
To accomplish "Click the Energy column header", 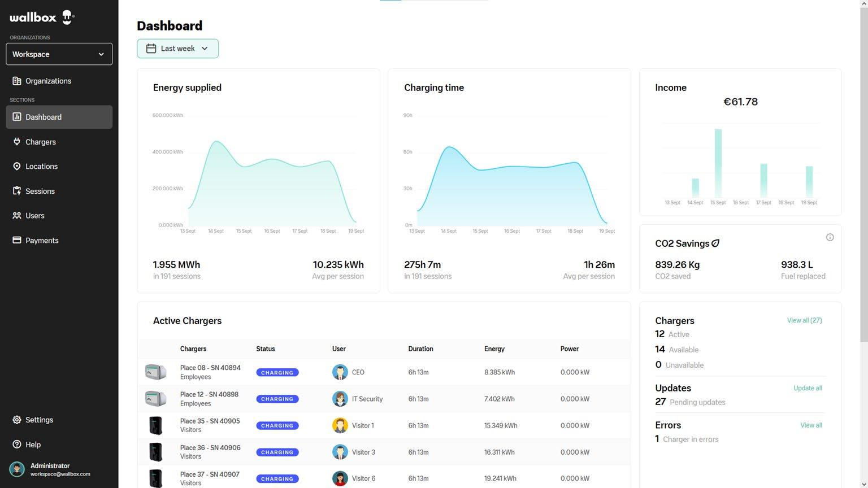I will tap(494, 349).
